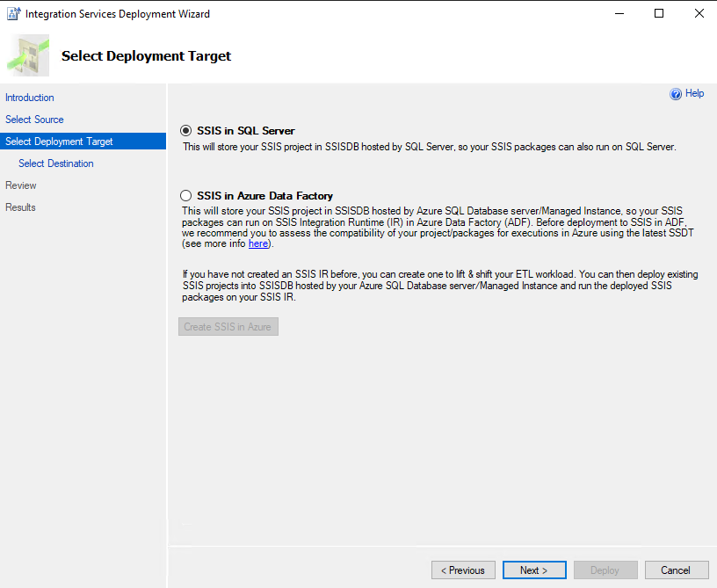Go to the Select Source step
Viewport: 717px width, 588px height.
pos(34,120)
